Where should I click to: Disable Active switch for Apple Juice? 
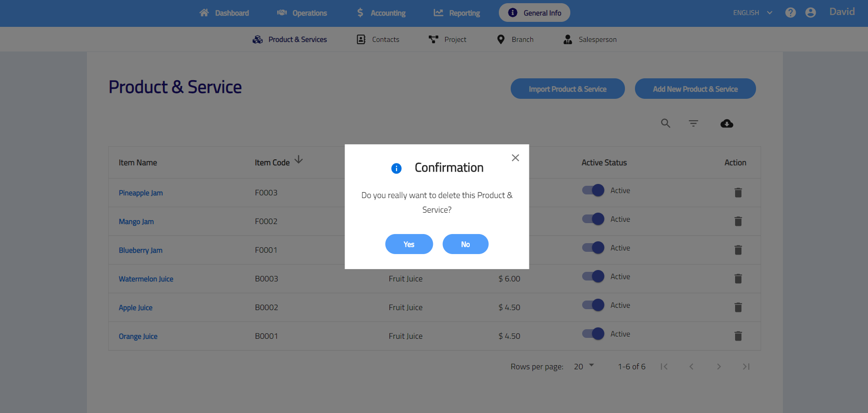coord(593,305)
